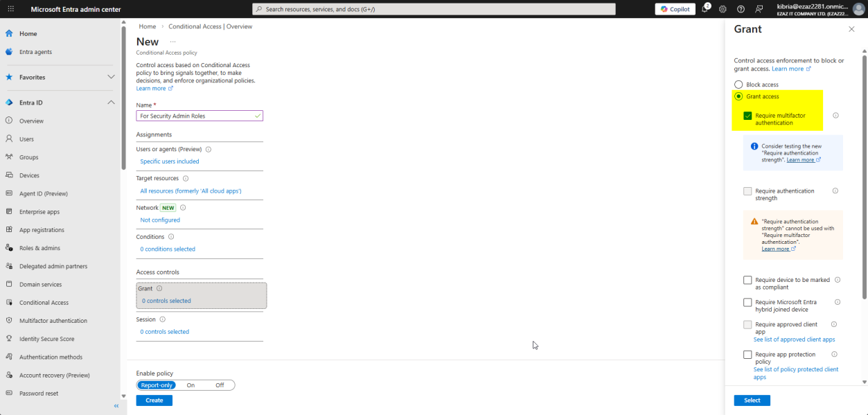Open the Copilot button
Image resolution: width=868 pixels, height=415 pixels.
pyautogui.click(x=675, y=9)
